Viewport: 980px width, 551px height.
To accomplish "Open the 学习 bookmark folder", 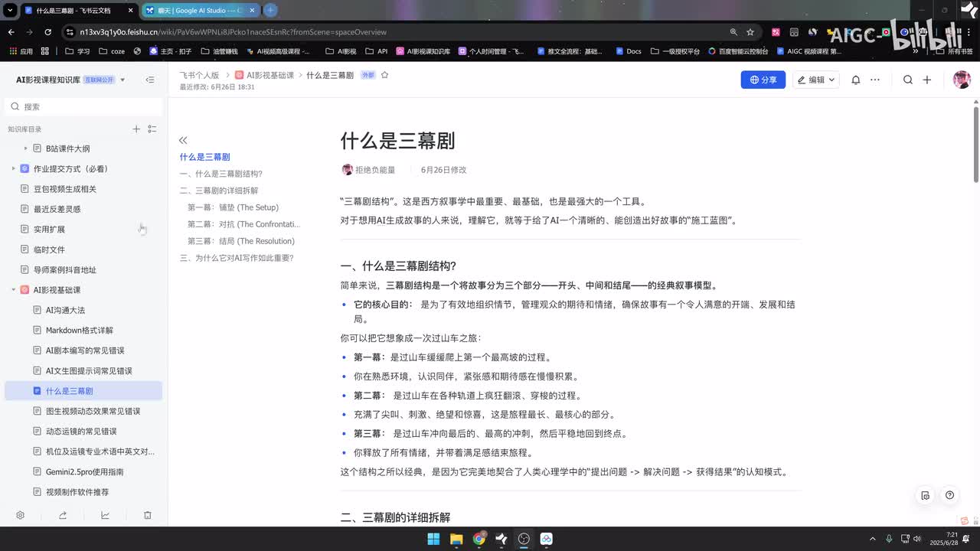I will coord(77,51).
